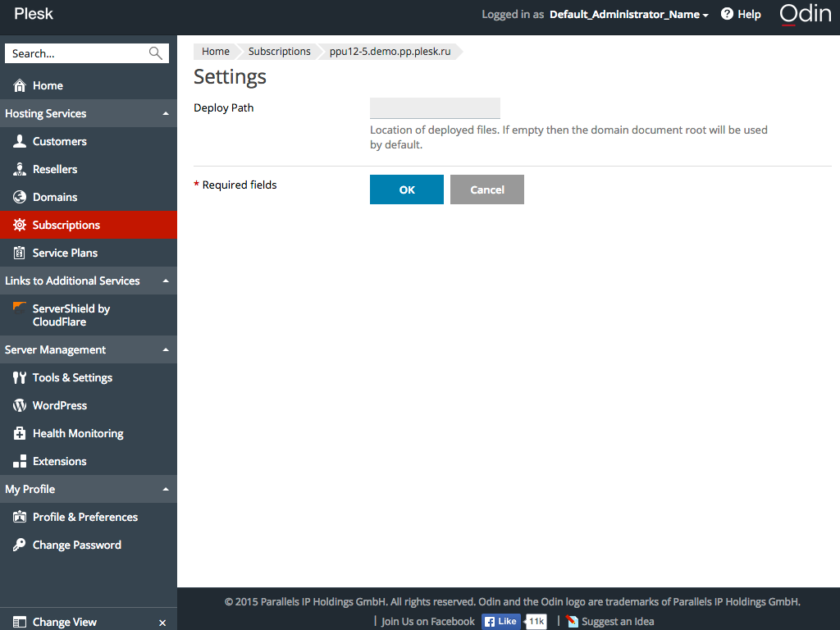This screenshot has height=630, width=840.
Task: Click the Deploy Path input field
Action: coord(435,108)
